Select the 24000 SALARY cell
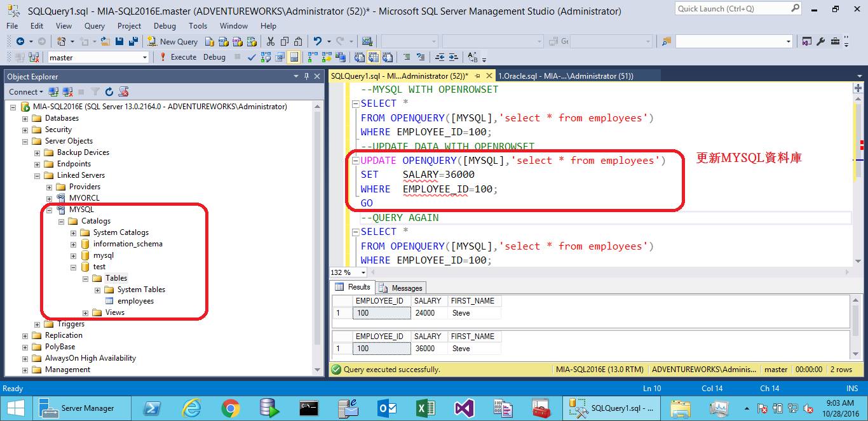The width and height of the screenshot is (868, 421). (429, 313)
